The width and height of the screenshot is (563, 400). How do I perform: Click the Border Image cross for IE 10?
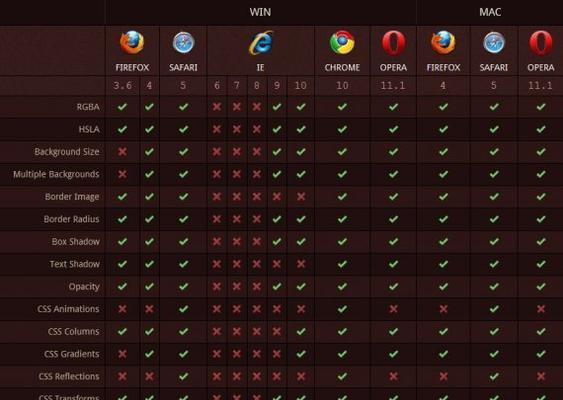(301, 196)
